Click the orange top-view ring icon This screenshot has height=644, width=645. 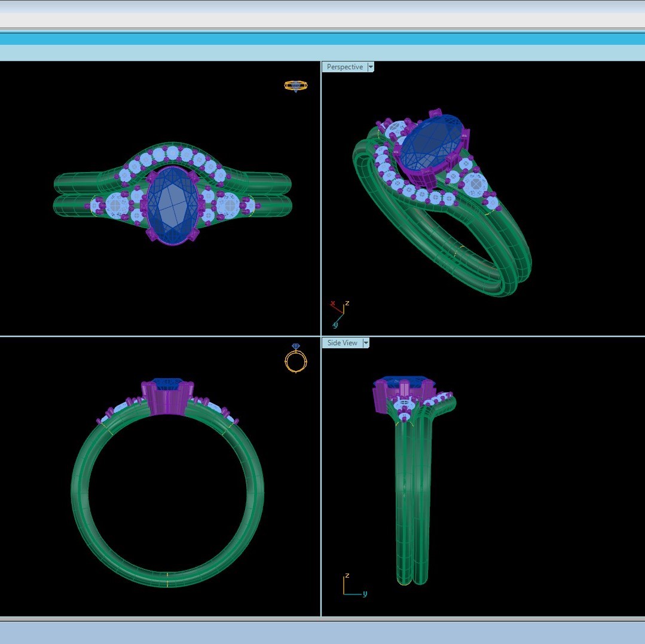pos(296,86)
